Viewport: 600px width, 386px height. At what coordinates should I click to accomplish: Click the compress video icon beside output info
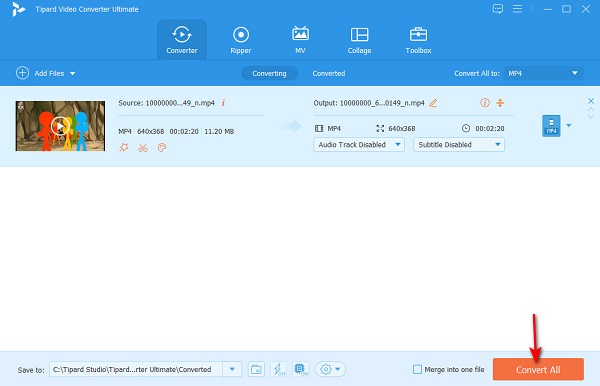pyautogui.click(x=500, y=103)
